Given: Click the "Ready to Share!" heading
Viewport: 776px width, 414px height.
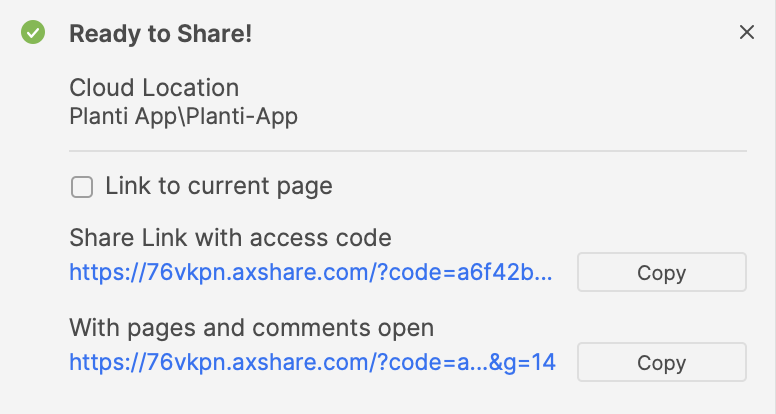Looking at the screenshot, I should [x=160, y=33].
